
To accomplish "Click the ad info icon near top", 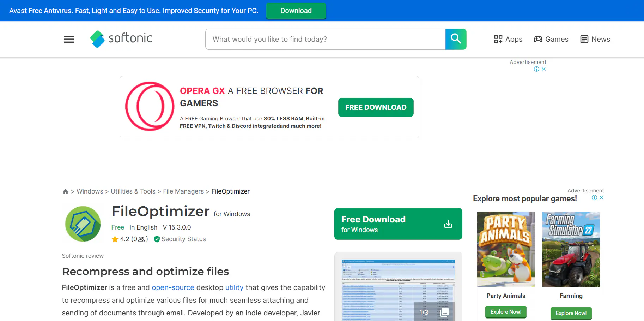I will [x=536, y=69].
